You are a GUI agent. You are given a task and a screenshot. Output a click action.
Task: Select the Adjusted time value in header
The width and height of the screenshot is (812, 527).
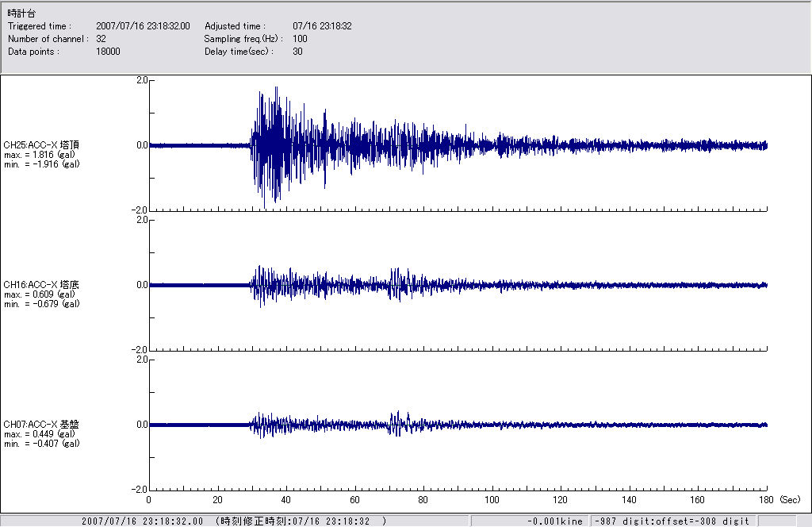[x=322, y=26]
